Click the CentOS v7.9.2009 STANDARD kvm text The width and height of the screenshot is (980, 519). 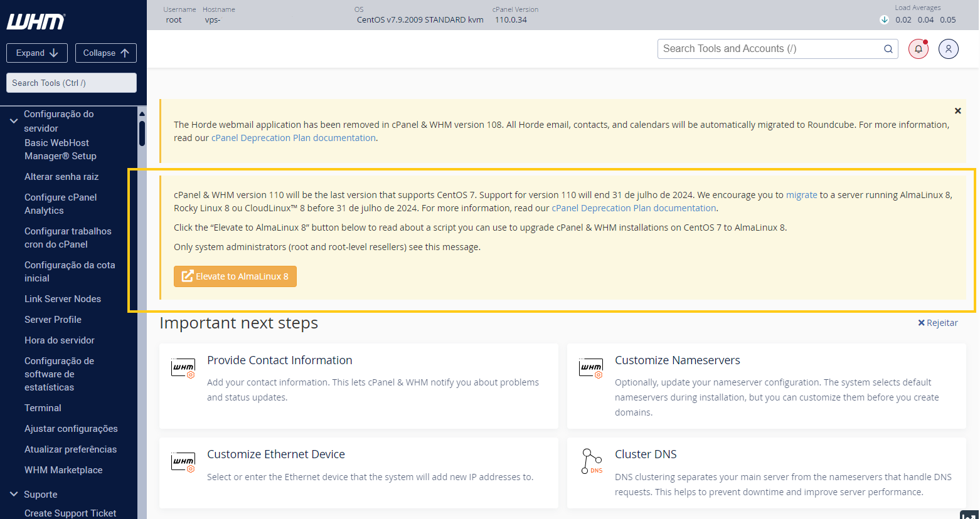(x=420, y=20)
